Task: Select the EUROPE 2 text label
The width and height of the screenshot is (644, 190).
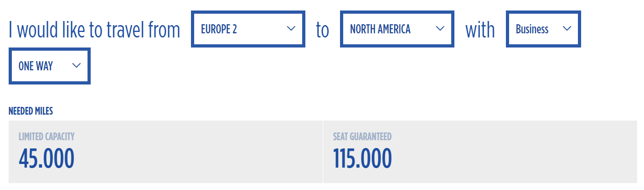Action: click(219, 29)
